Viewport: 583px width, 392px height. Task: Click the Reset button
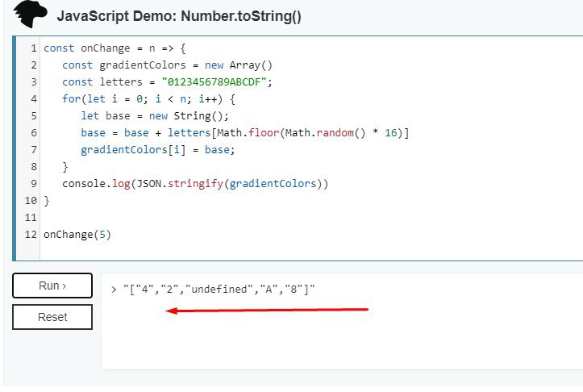click(x=52, y=317)
